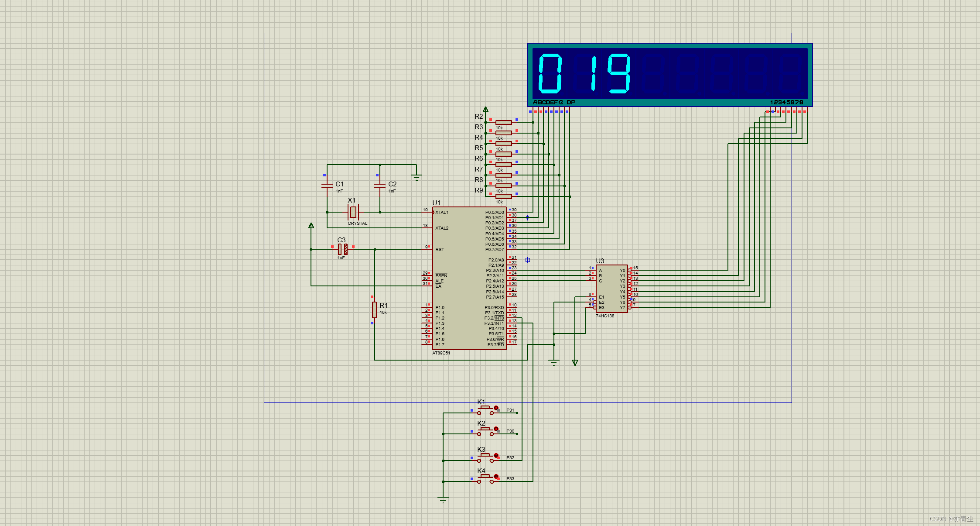This screenshot has height=526, width=980.
Task: Click resistor R1 near the RST line
Action: click(x=374, y=309)
